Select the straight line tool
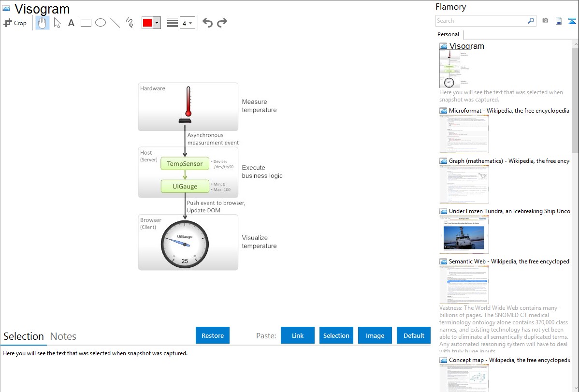Screen dimensions: 579x392 pyautogui.click(x=115, y=23)
